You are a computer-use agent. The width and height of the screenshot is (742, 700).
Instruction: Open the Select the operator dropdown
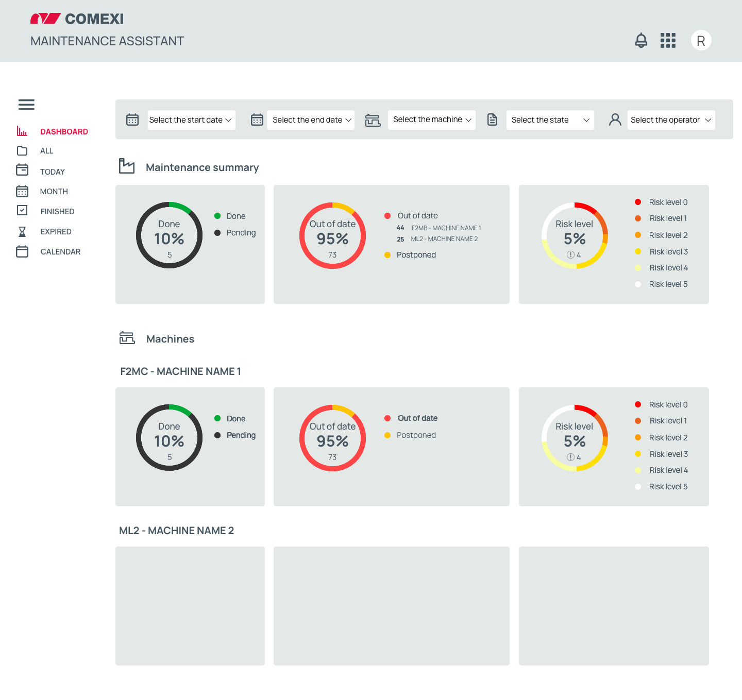[x=671, y=120]
